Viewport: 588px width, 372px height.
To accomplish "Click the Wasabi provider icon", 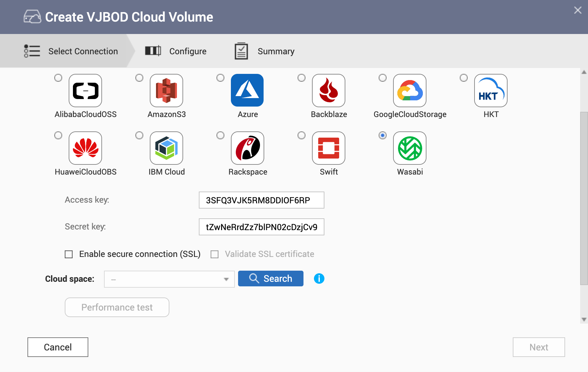I will coord(410,148).
